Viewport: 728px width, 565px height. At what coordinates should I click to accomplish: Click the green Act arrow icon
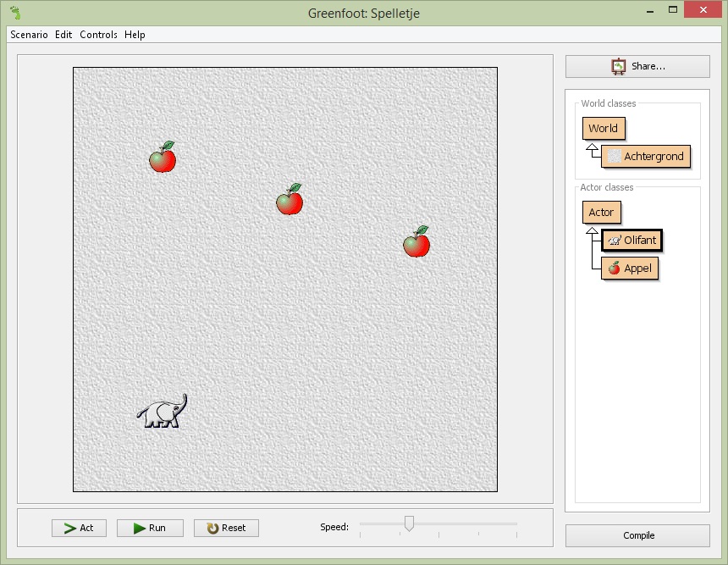point(70,528)
